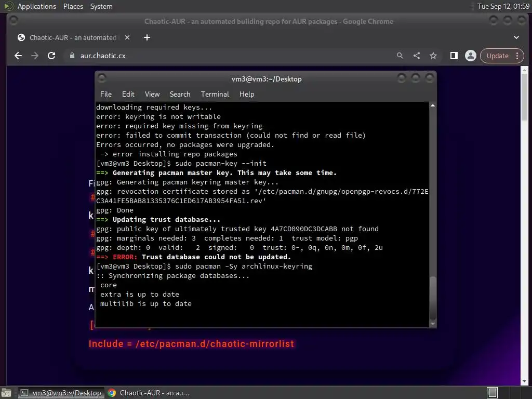Click the browser page scrollbar thumb
This screenshot has width=532, height=399.
click(525, 97)
